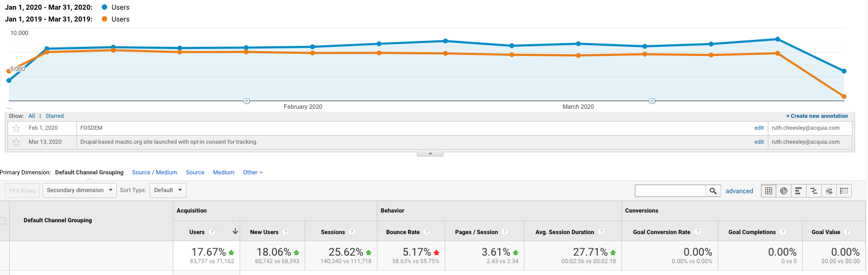Click the 25.62% Sessions summary cell
868x275 pixels.
point(341,256)
